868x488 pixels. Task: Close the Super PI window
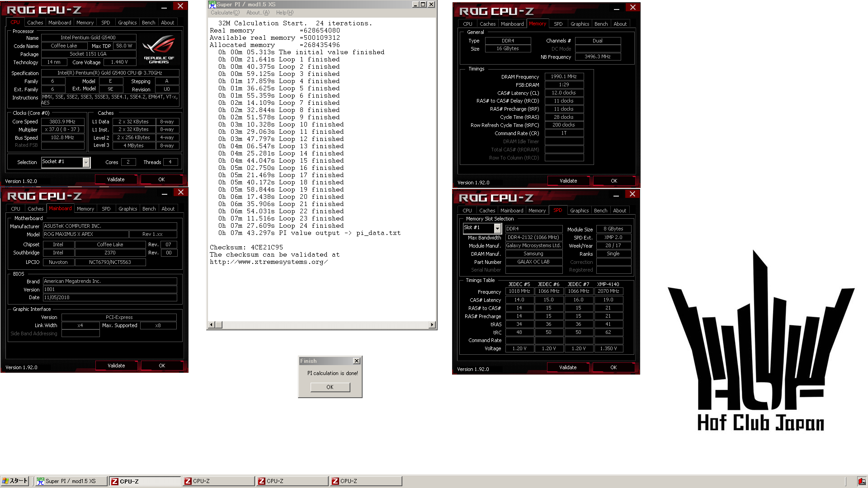coord(431,5)
